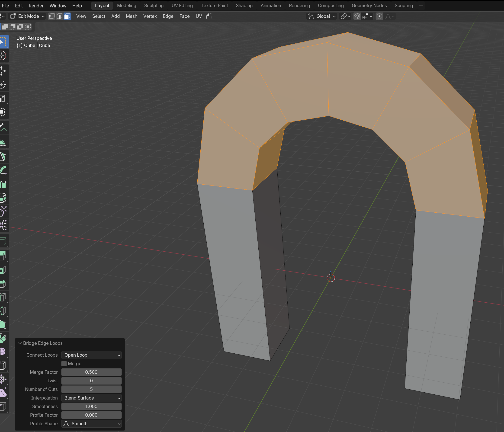Select the Measure tool
Viewport: 504px width, 432px height.
tap(3, 143)
